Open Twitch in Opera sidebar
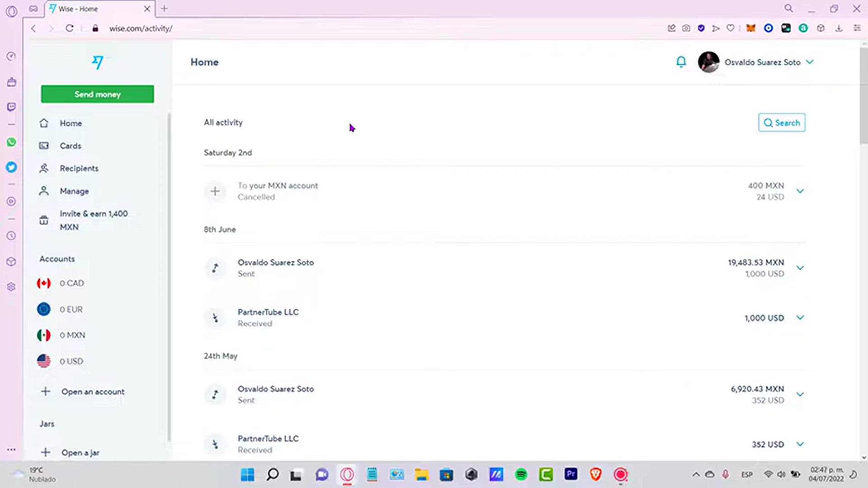 (x=11, y=107)
